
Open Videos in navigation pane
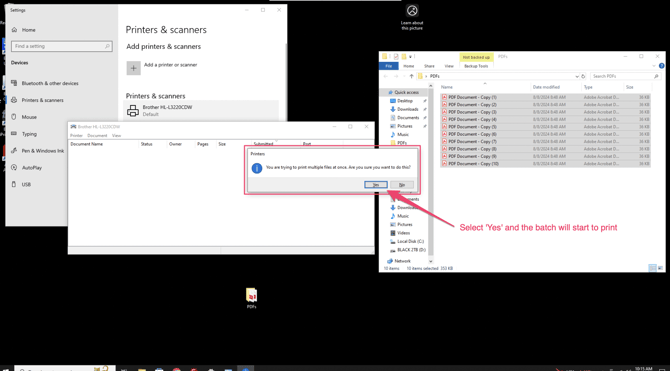[403, 233]
